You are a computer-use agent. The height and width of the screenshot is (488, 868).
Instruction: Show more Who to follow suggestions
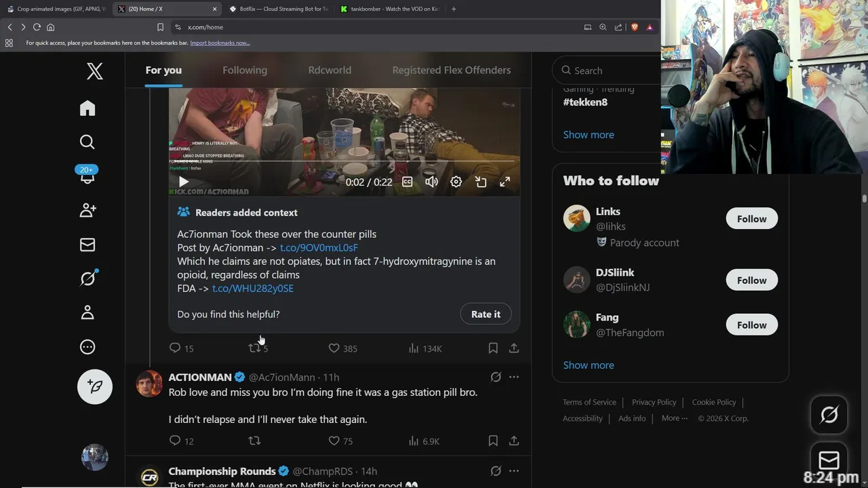(589, 365)
